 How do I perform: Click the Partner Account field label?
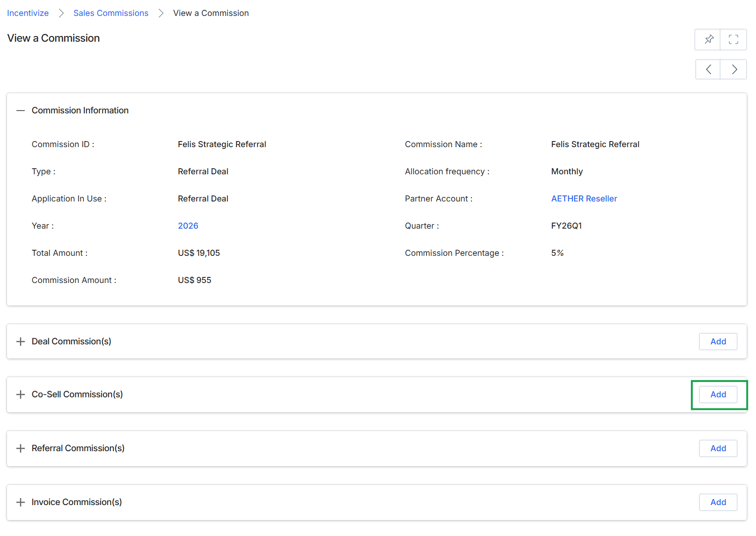tap(439, 199)
